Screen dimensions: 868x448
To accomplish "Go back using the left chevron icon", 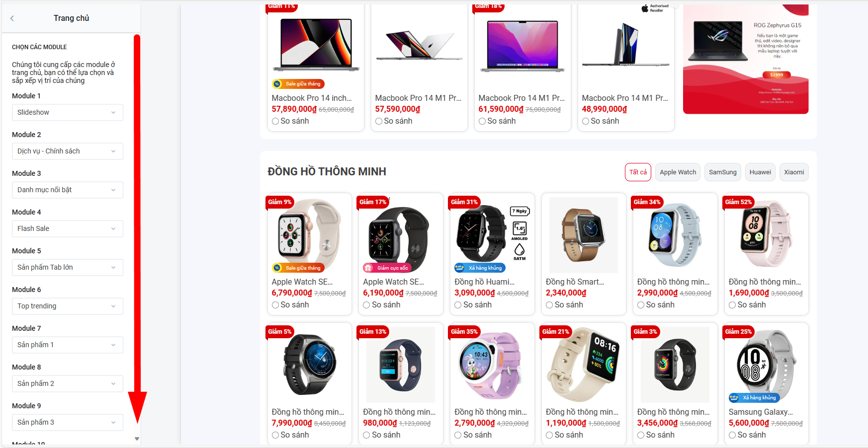I will click(x=12, y=18).
